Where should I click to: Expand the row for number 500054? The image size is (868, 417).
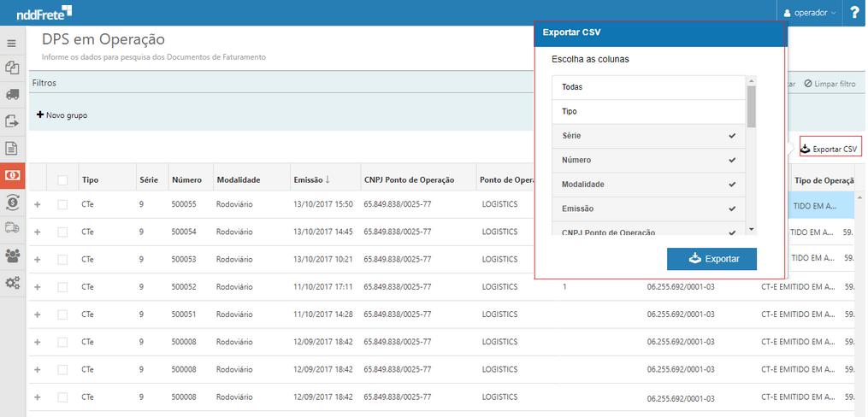pos(37,232)
